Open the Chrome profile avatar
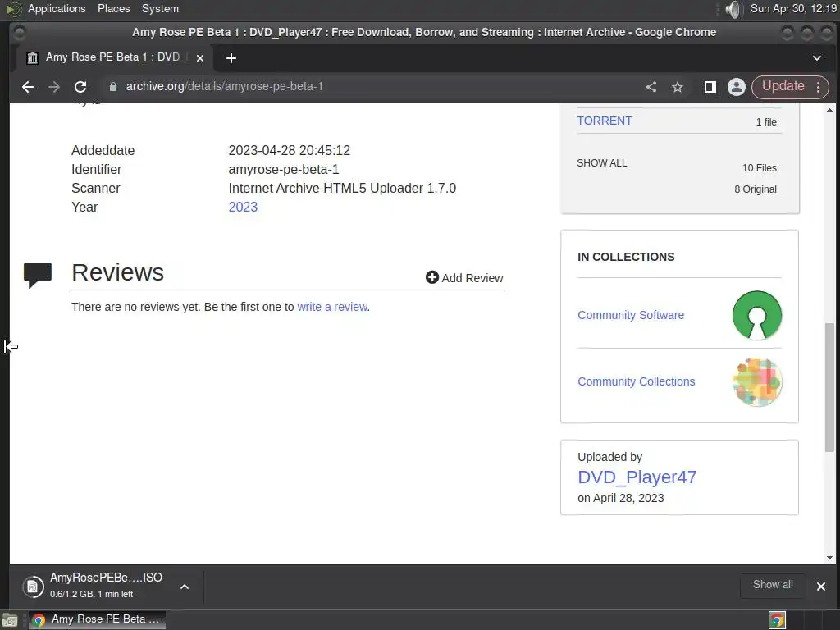The width and height of the screenshot is (840, 630). point(737,87)
